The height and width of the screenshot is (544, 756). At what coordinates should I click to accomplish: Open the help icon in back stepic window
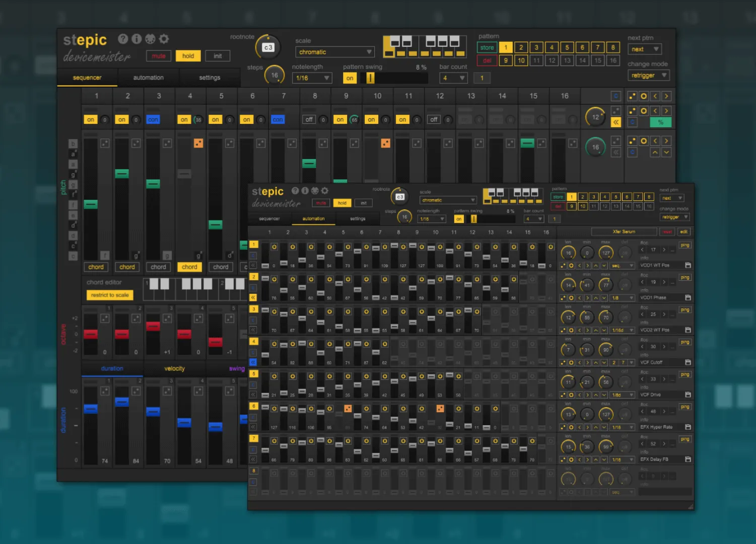point(123,39)
